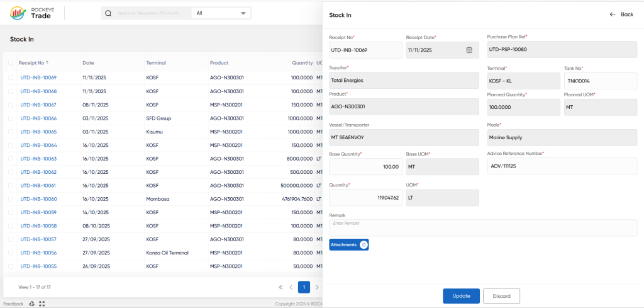Open the Planned UOM field
644x308 pixels.
tap(601, 107)
